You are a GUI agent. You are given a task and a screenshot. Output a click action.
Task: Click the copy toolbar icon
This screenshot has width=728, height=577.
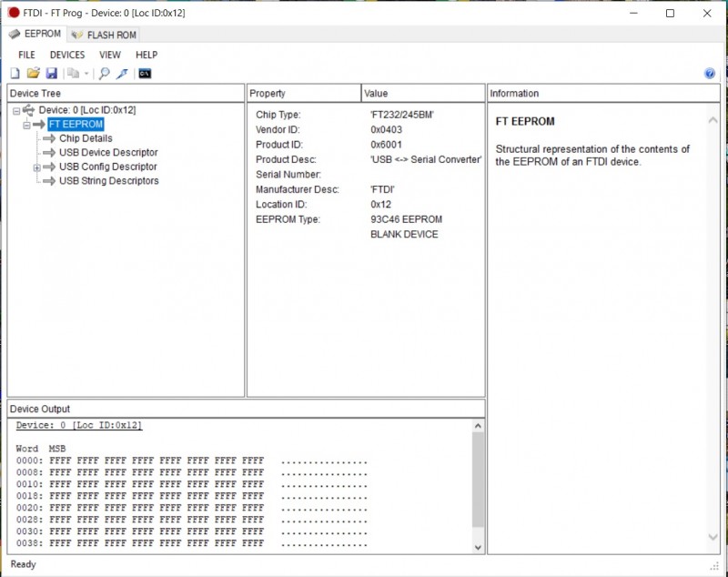pos(73,74)
